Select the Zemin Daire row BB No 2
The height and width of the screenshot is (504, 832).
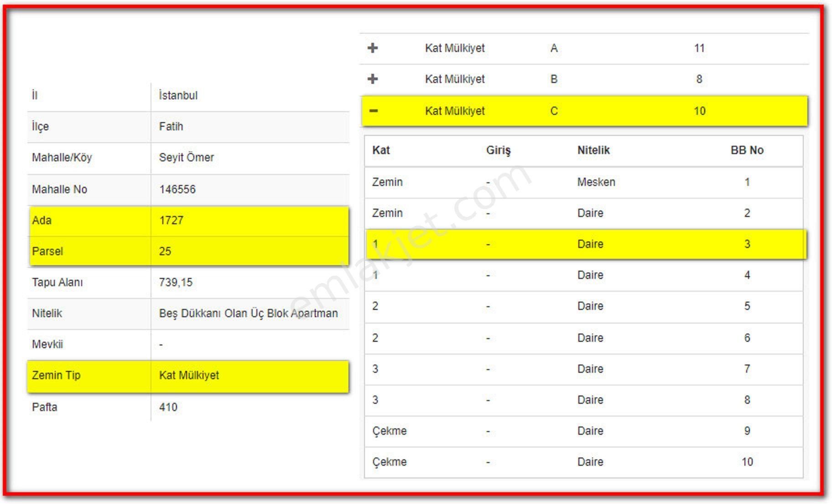click(583, 213)
